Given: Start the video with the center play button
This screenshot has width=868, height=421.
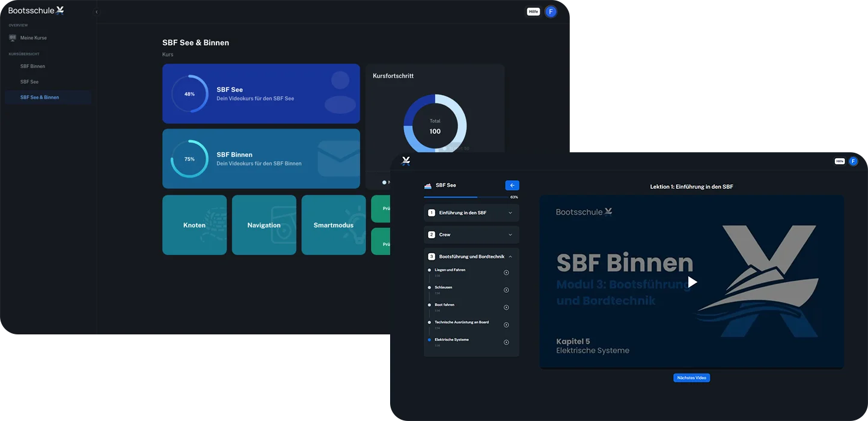Looking at the screenshot, I should point(692,282).
